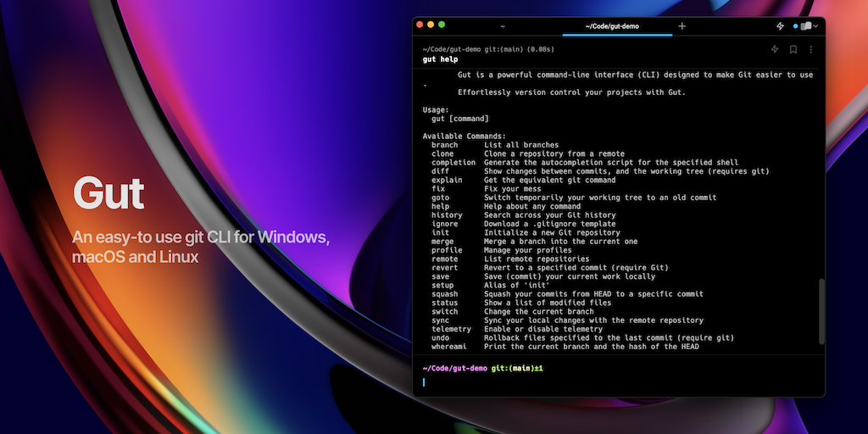Click the large 'Gut' title heading
The image size is (868, 434).
[x=108, y=194]
